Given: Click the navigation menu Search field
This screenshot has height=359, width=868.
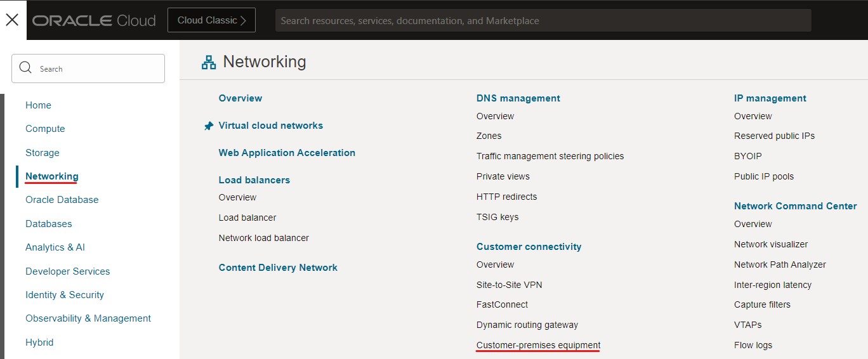Looking at the screenshot, I should [95, 69].
